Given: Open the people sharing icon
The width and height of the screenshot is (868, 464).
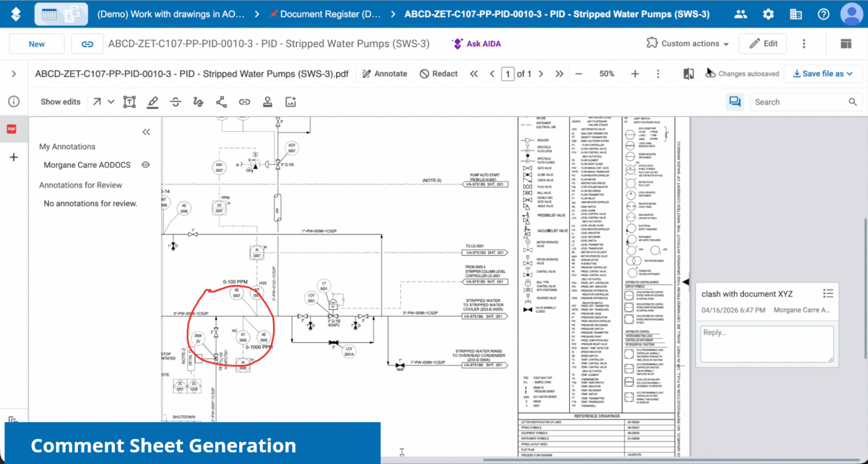Looking at the screenshot, I should pyautogui.click(x=740, y=14).
